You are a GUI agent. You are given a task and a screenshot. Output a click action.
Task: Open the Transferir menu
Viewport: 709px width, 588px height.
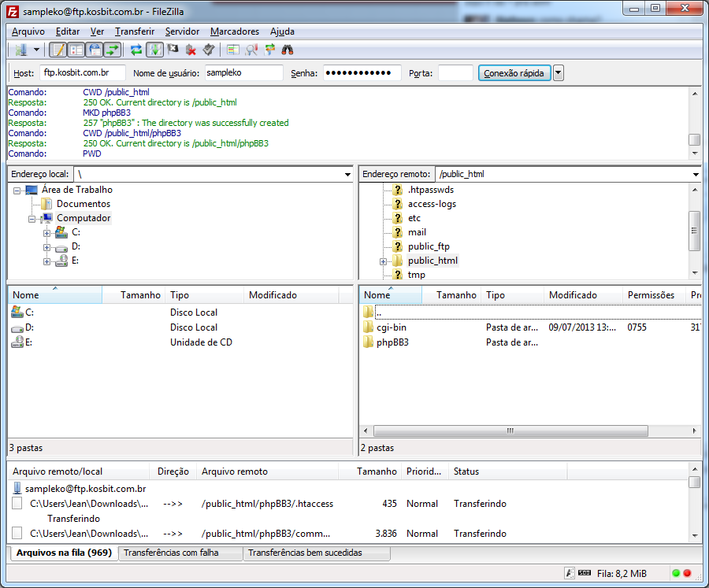click(135, 31)
